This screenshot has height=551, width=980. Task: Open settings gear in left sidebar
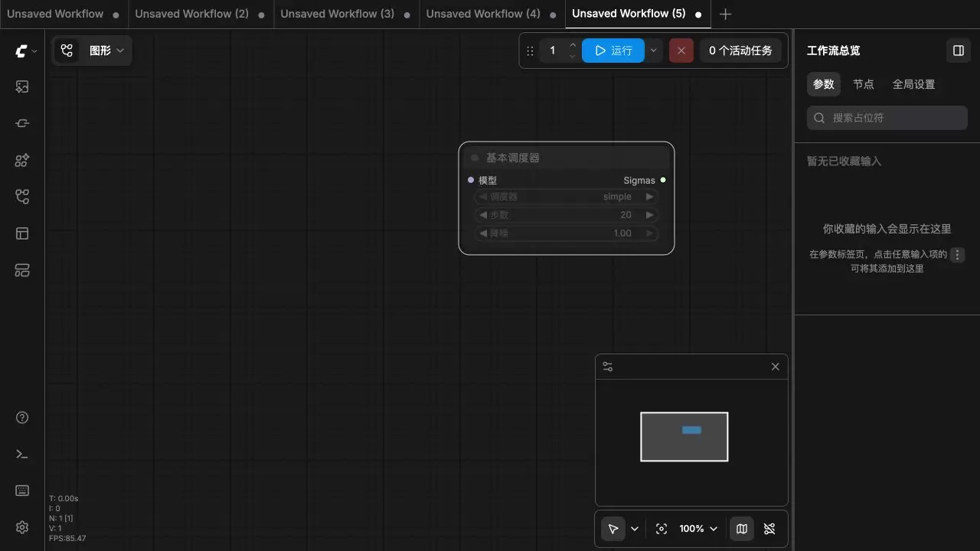22,527
